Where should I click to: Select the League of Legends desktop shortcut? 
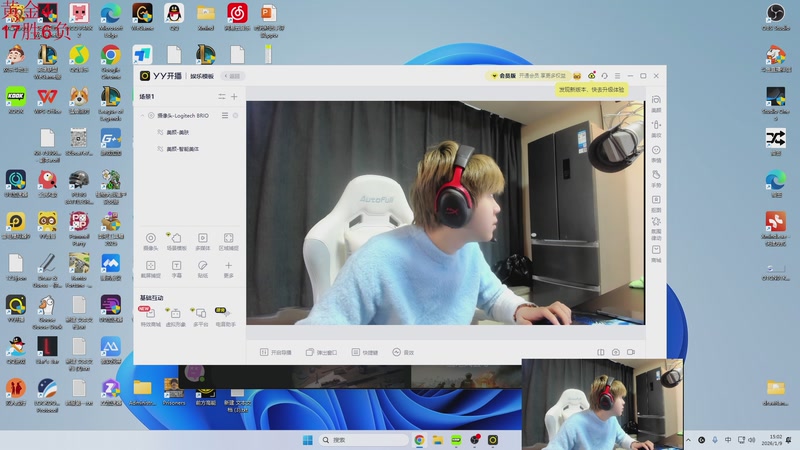111,104
